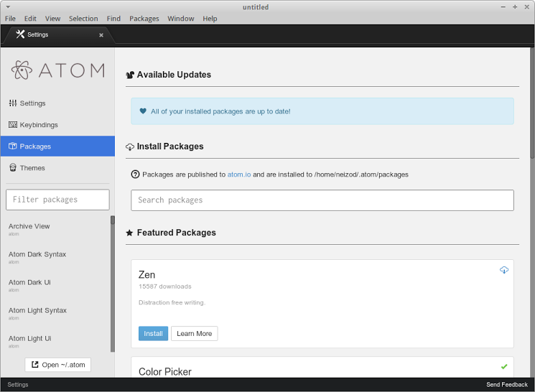Open the File menu
This screenshot has width=535, height=392.
click(x=10, y=19)
